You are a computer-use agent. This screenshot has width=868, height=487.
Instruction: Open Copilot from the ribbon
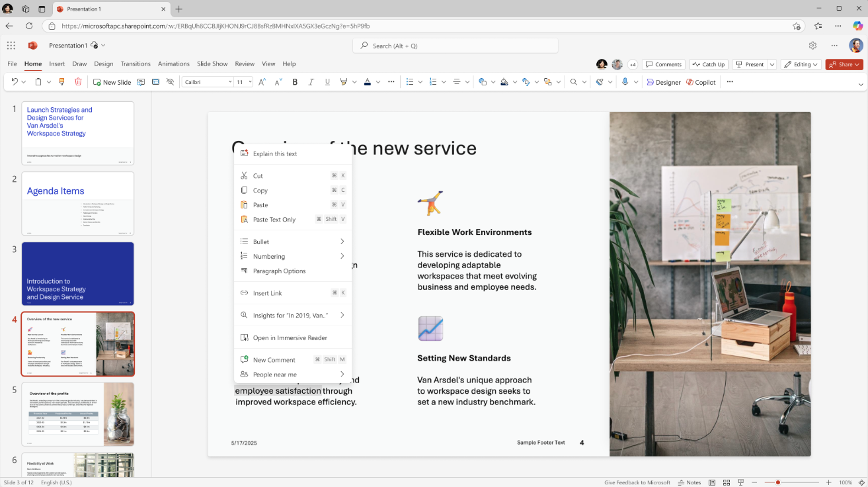[x=701, y=82]
